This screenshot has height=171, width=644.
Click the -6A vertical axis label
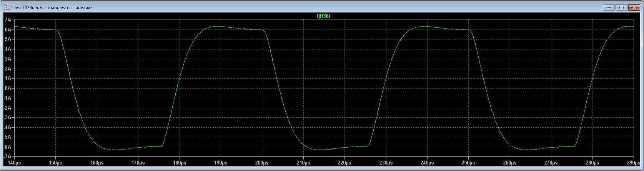(x=7, y=147)
